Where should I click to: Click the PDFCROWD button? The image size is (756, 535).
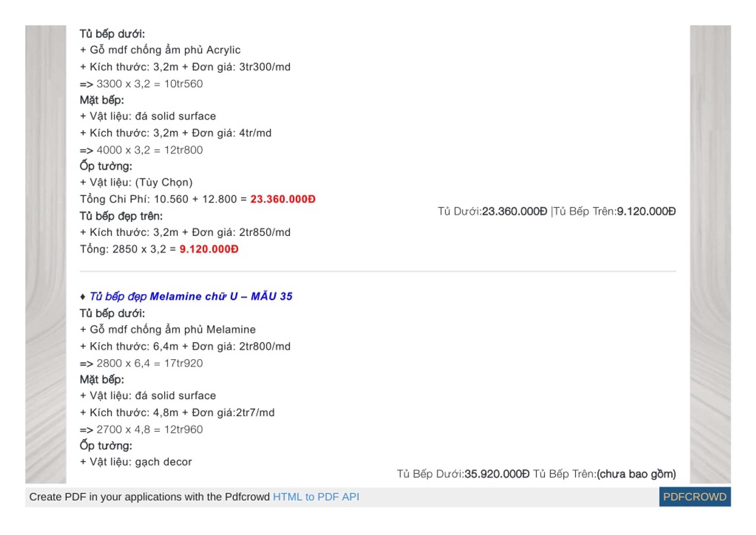tap(695, 496)
